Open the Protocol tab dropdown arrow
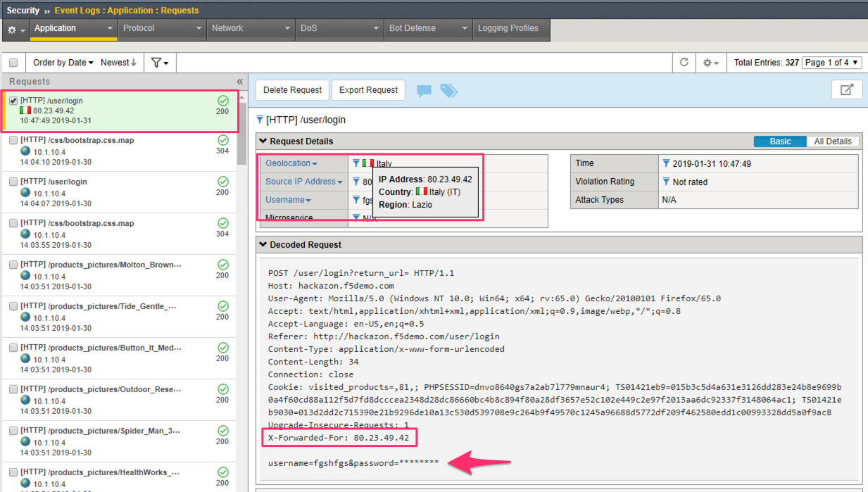Image resolution: width=868 pixels, height=492 pixels. [199, 29]
